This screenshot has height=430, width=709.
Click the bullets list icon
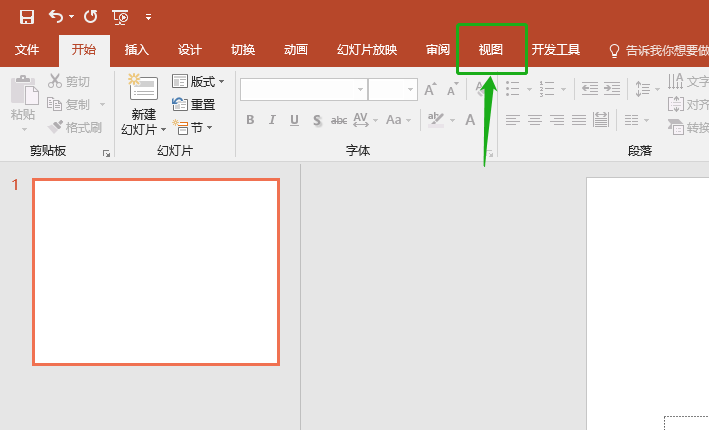click(x=512, y=89)
